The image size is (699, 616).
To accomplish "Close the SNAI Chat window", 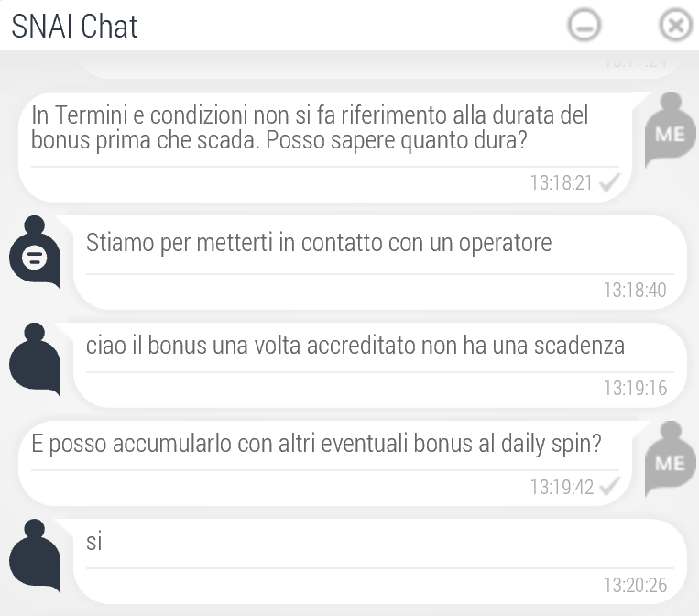I will [675, 25].
